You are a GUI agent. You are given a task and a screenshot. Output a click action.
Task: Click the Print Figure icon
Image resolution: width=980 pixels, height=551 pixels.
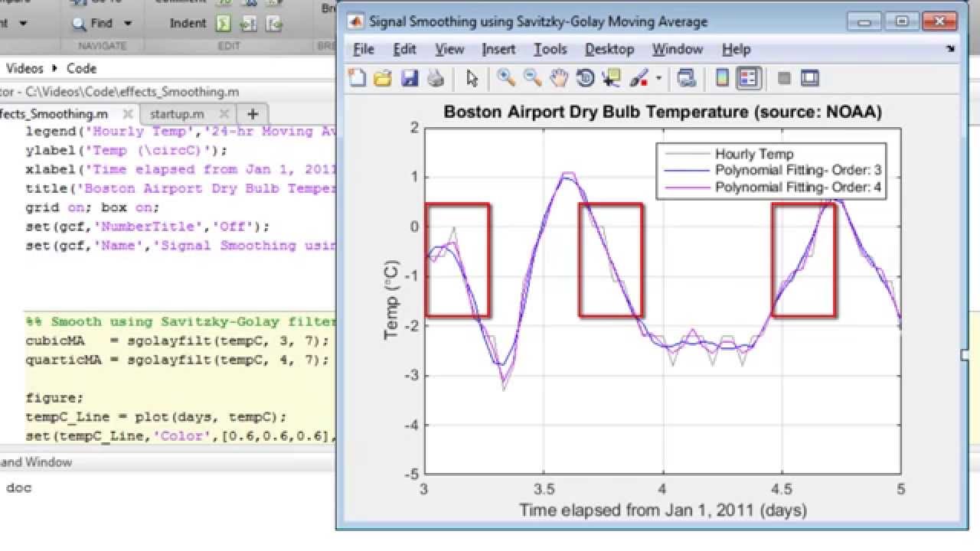[436, 77]
